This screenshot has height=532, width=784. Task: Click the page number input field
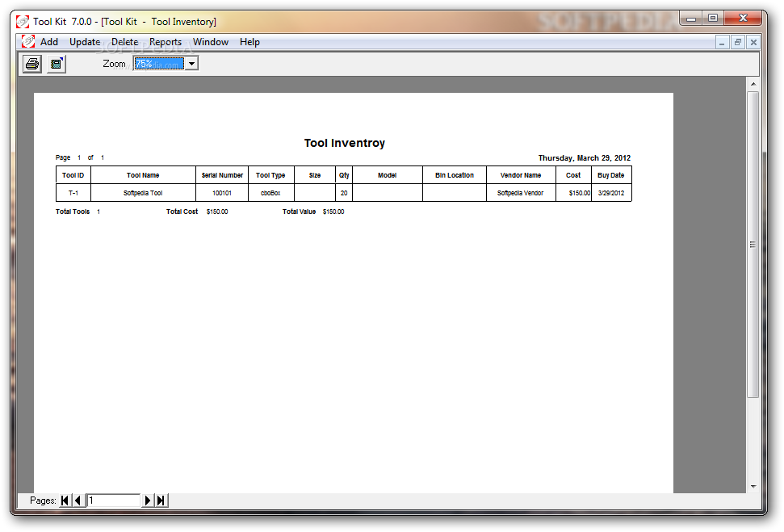click(114, 501)
